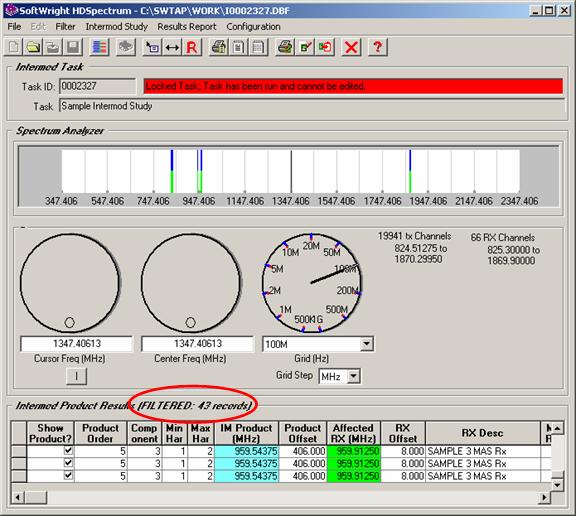This screenshot has width=576, height=516.
Task: Open the Configuration menu
Action: [x=253, y=27]
